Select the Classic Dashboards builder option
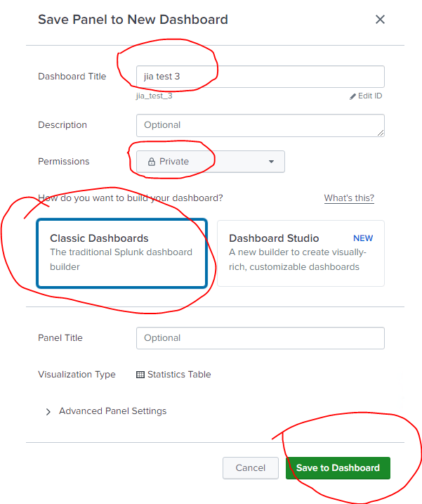This screenshot has height=504, width=422. 121,253
